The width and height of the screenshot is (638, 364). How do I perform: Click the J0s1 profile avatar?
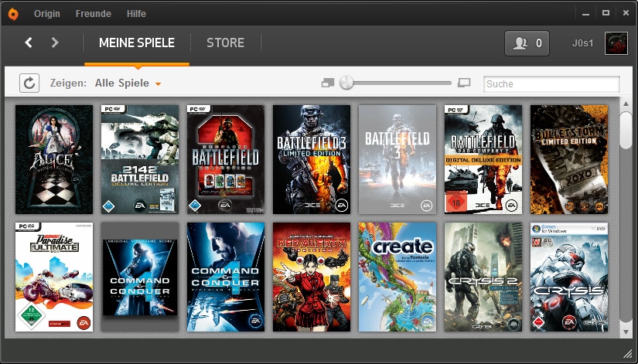616,43
